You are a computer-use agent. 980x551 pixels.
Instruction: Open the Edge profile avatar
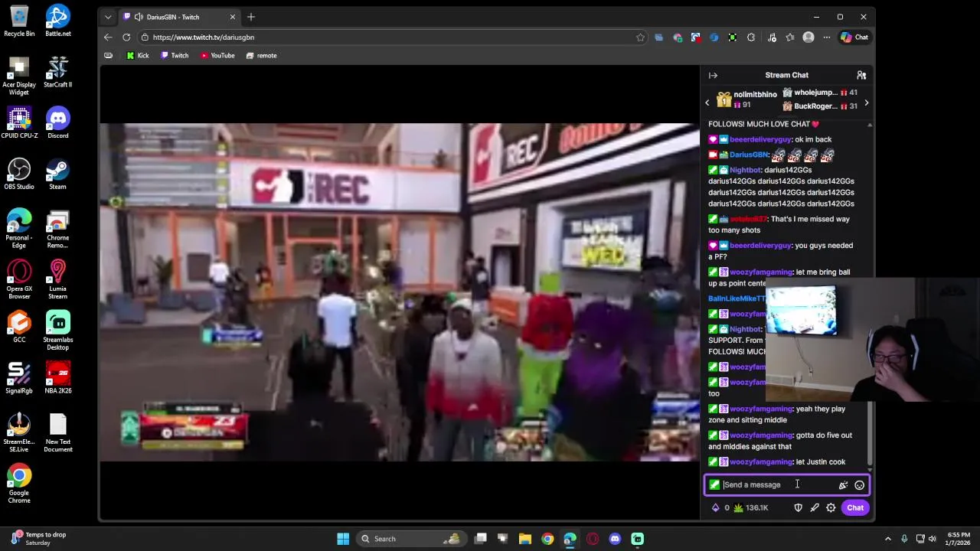tap(808, 37)
